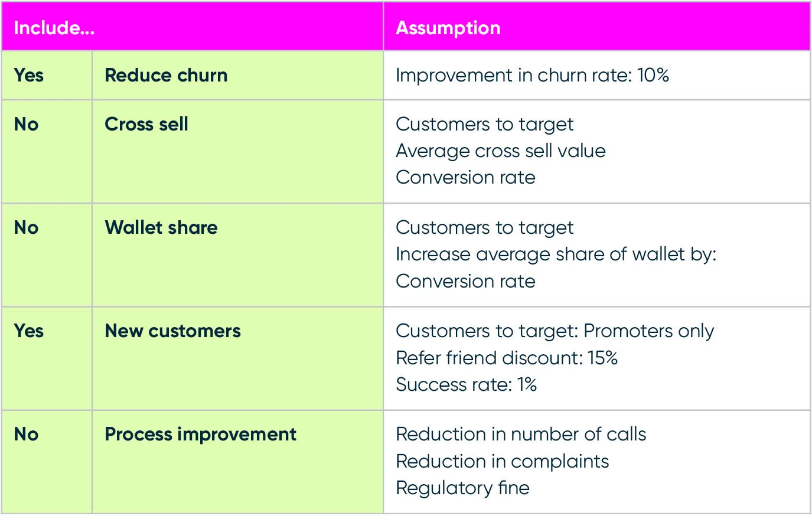Click "Customers to target: Promoters only" line
This screenshot has width=812, height=529.
point(555,331)
